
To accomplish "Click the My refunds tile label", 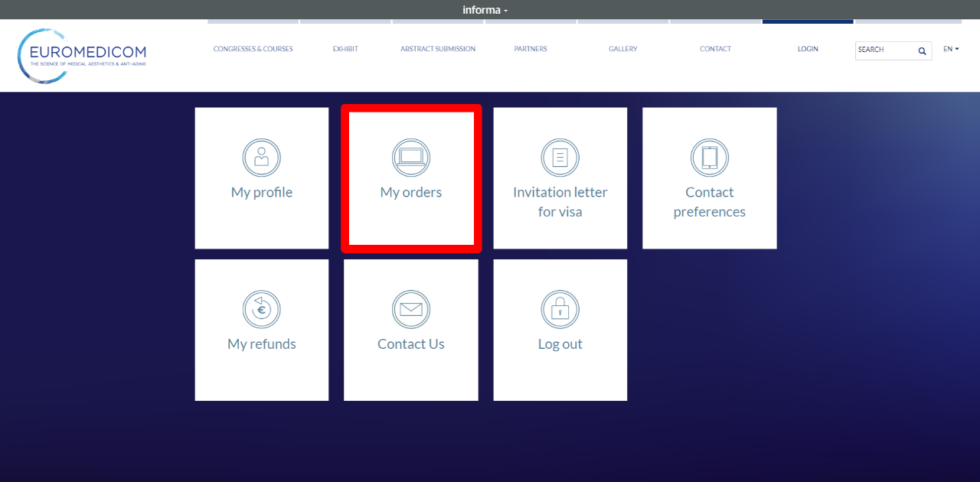I will (262, 344).
